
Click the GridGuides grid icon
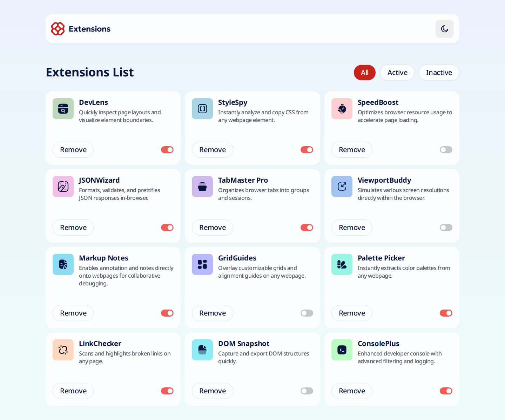[x=202, y=264]
